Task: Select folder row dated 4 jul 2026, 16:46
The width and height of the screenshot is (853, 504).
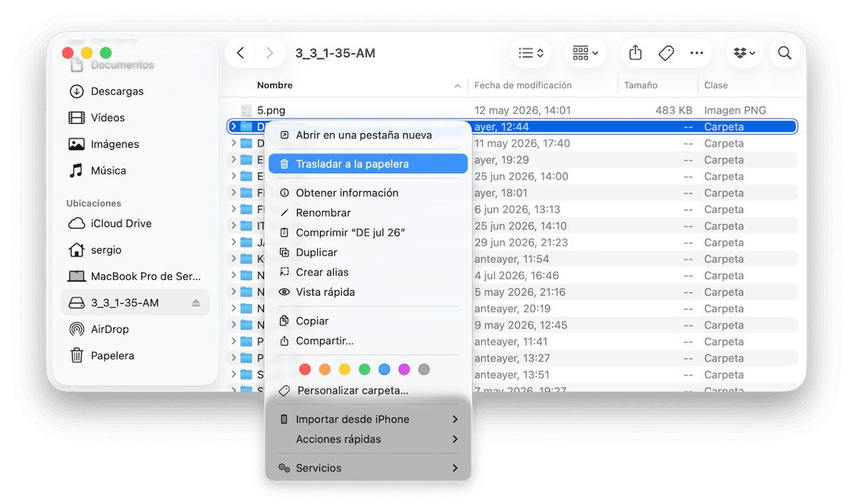Action: [513, 275]
